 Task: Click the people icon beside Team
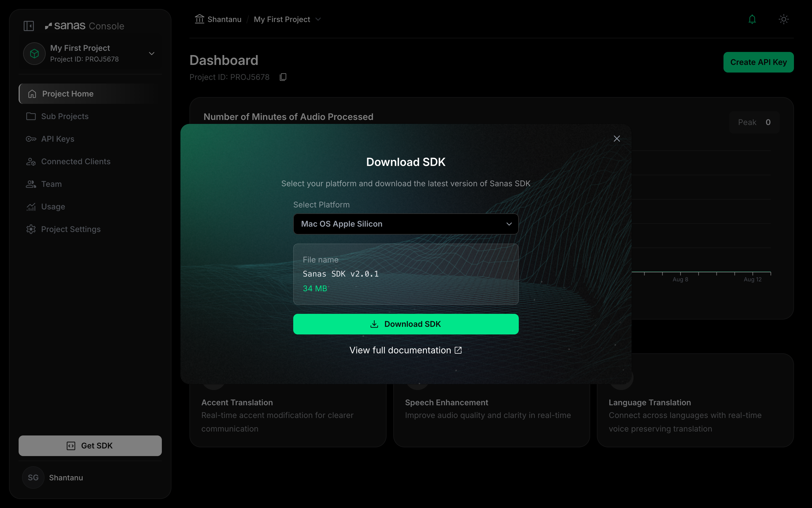tap(31, 184)
